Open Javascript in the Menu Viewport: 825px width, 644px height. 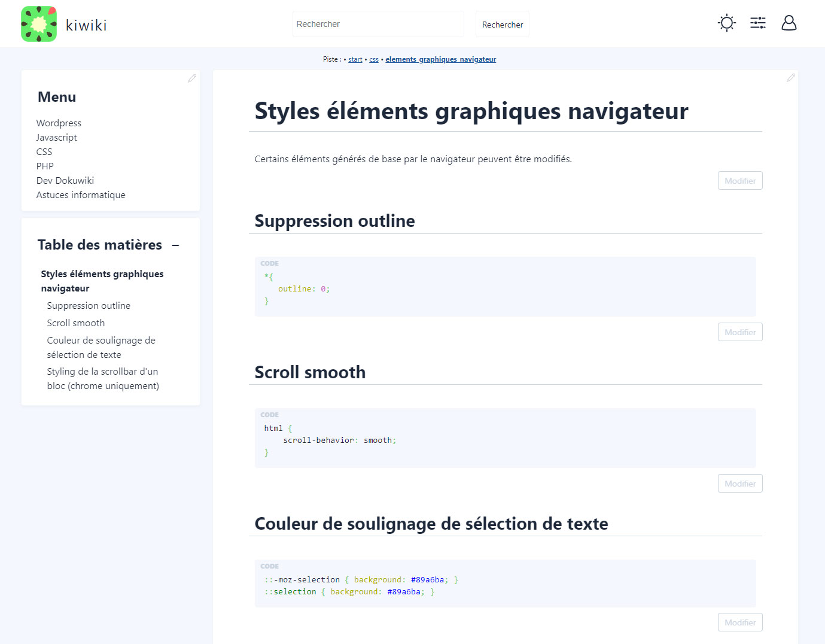click(x=56, y=137)
